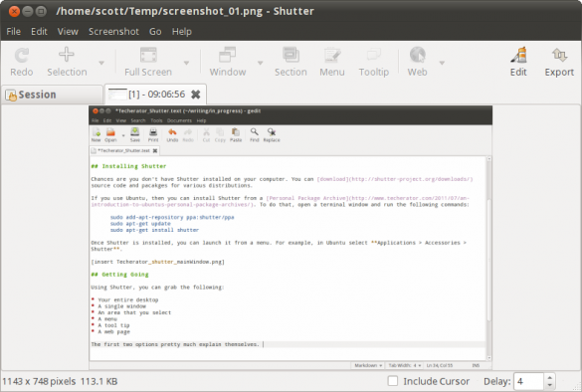Image resolution: width=582 pixels, height=392 pixels.
Task: Click the Delay input field
Action: 529,381
